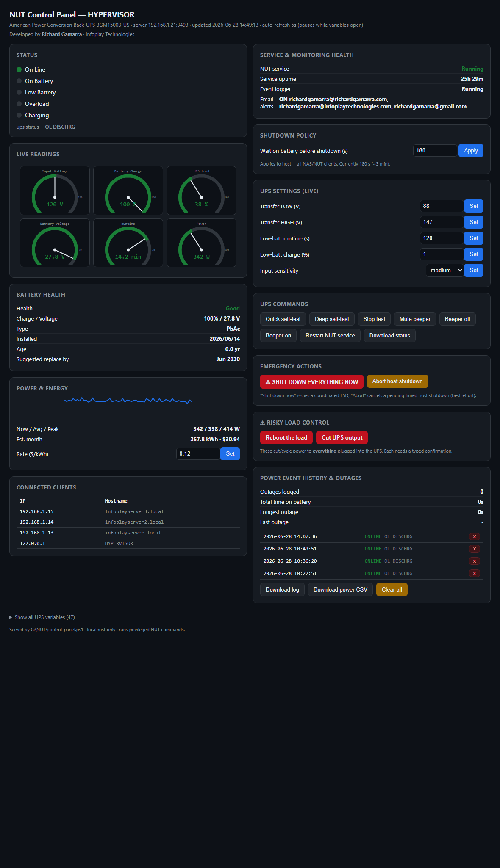Run the Quick self-test command
This screenshot has height=868, width=500.
click(x=283, y=319)
